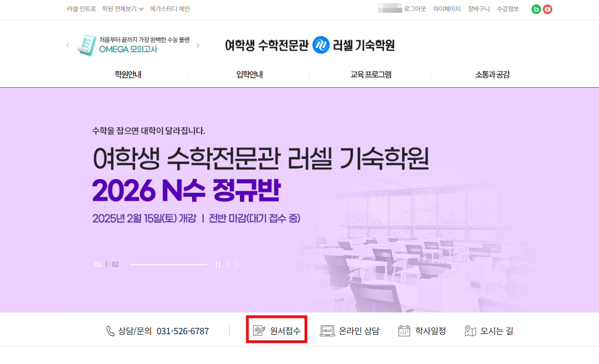Select slide indicator 01

[98, 265]
